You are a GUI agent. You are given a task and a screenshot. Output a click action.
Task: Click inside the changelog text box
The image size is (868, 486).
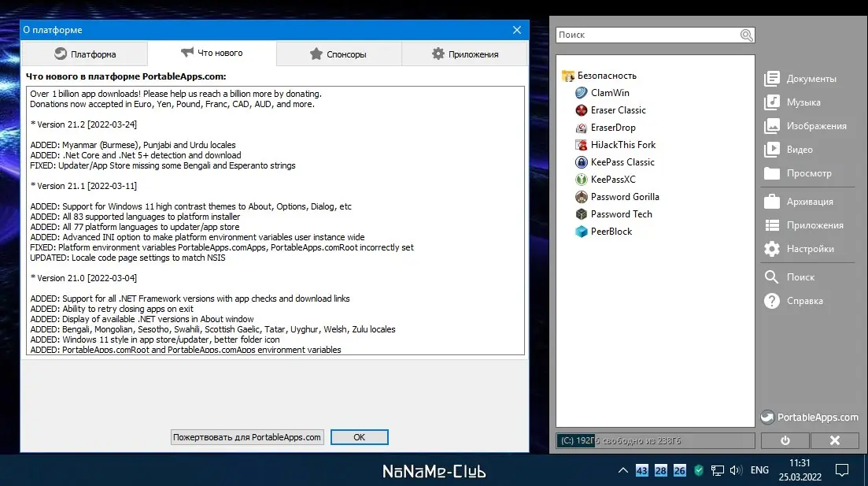(275, 221)
